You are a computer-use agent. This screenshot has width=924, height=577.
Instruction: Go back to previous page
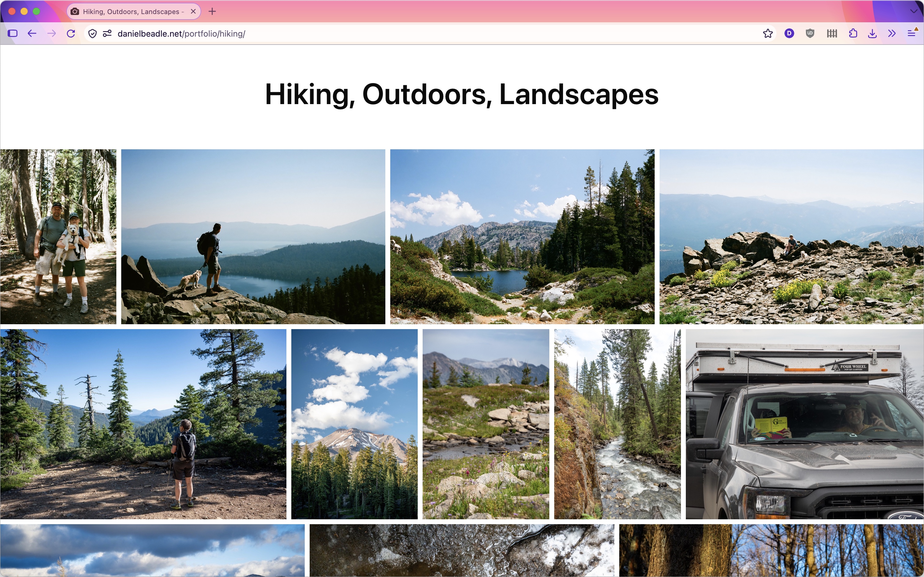pyautogui.click(x=32, y=34)
